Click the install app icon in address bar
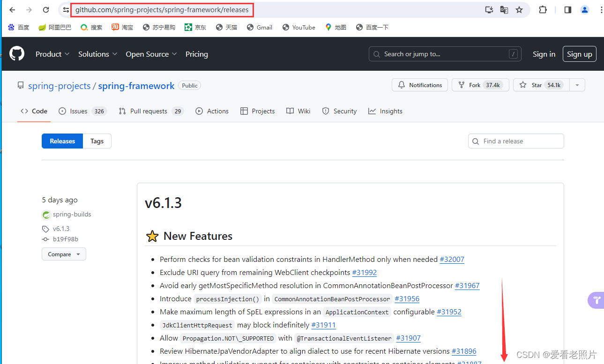 point(489,10)
